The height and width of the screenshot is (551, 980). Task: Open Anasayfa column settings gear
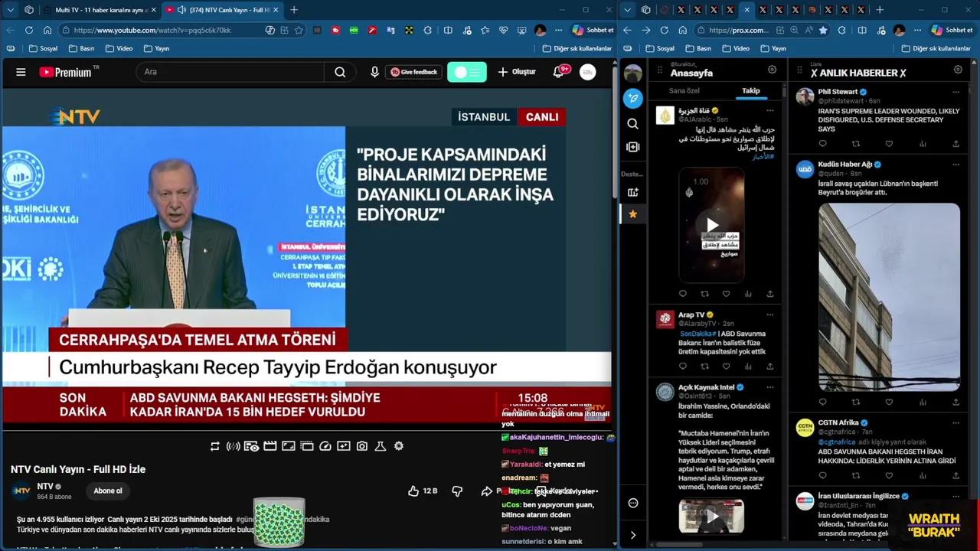click(x=772, y=70)
